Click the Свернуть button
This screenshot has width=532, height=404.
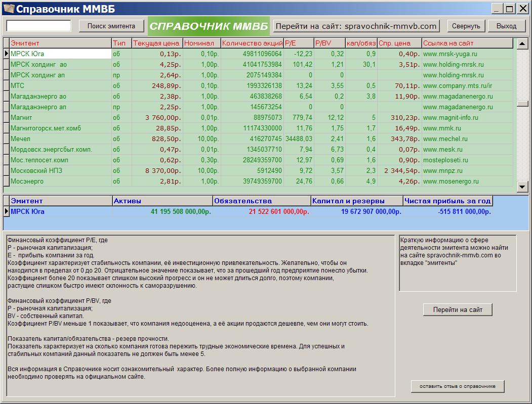click(x=466, y=26)
